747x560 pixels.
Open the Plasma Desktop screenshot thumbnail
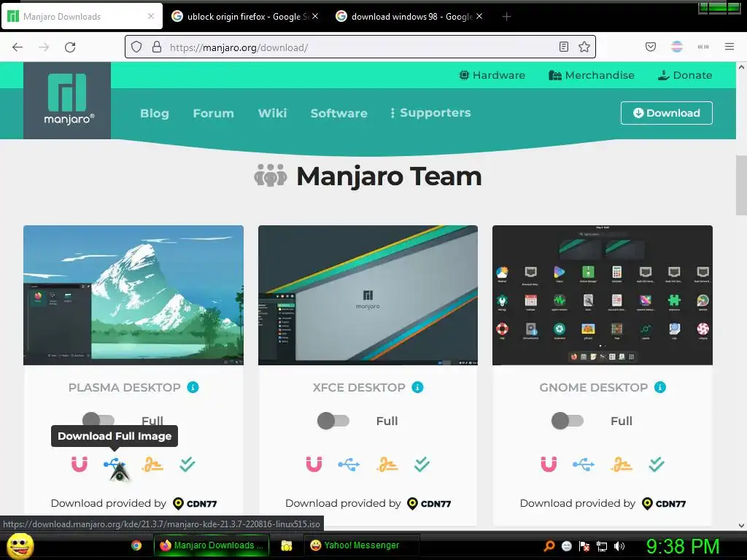point(133,295)
